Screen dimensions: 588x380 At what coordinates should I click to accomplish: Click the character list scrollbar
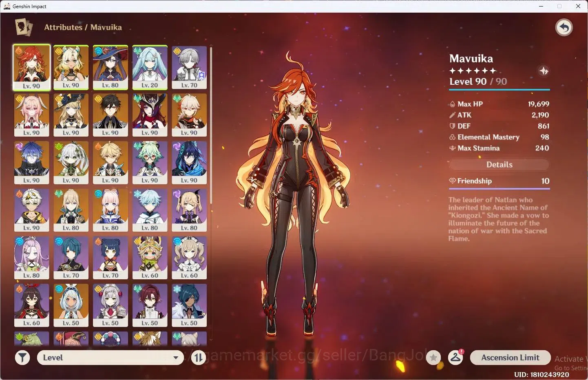(211, 125)
